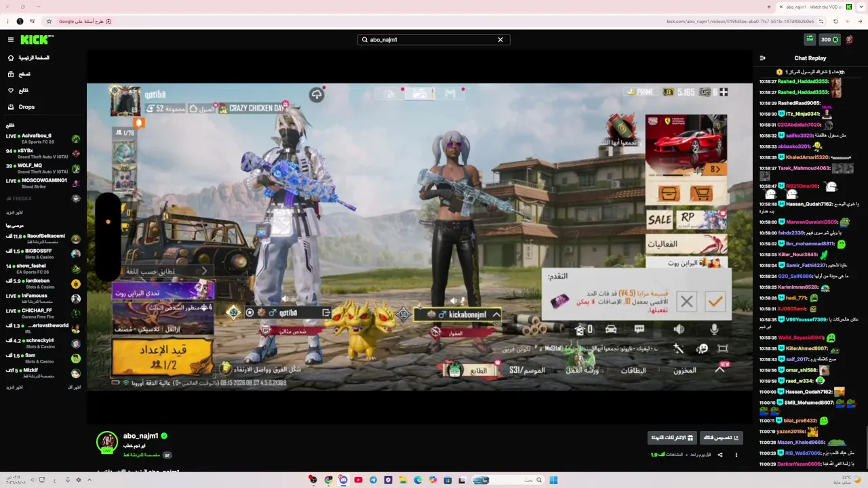Click the gift subscriptions button
868x488 pixels.
(x=671, y=438)
